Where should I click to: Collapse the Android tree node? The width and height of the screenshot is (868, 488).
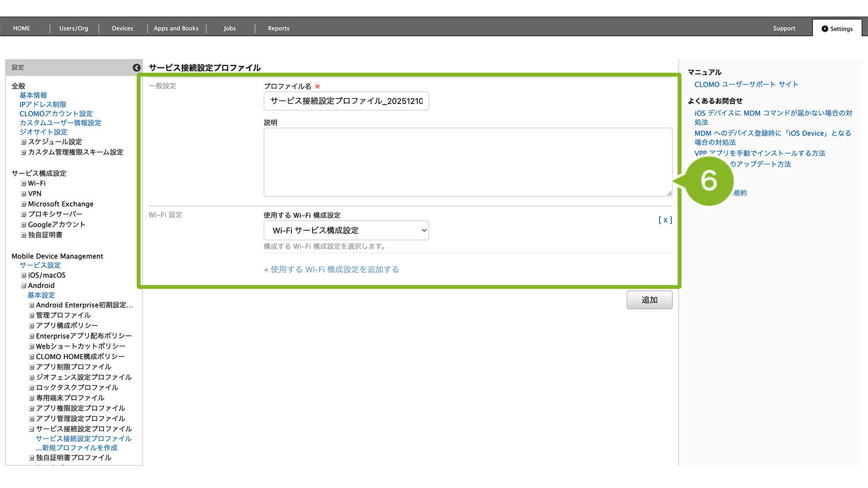[x=23, y=286]
